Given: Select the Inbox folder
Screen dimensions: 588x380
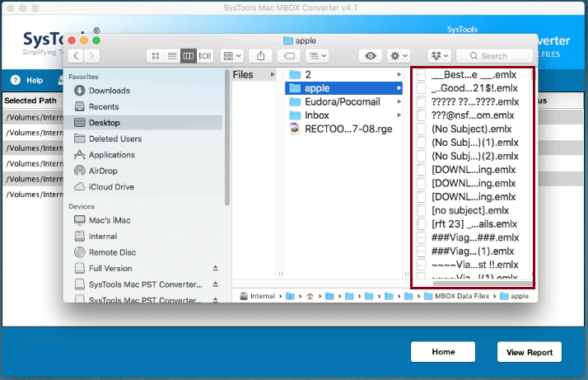Looking at the screenshot, I should coord(310,115).
